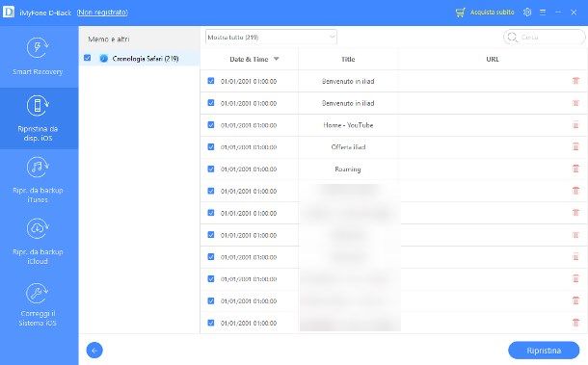Screen dimensions: 588x365
Task: Uncheck the Offerte iliad row checkbox
Action: (x=211, y=147)
